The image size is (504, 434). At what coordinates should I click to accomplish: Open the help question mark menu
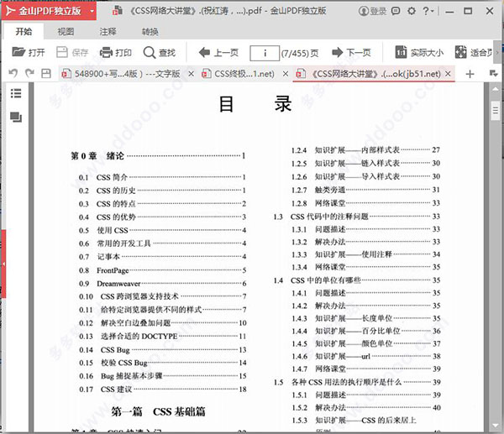click(428, 11)
